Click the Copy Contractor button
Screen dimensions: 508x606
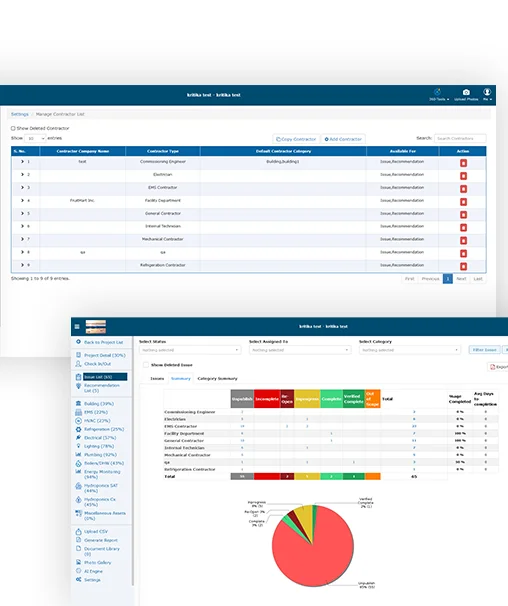[296, 139]
